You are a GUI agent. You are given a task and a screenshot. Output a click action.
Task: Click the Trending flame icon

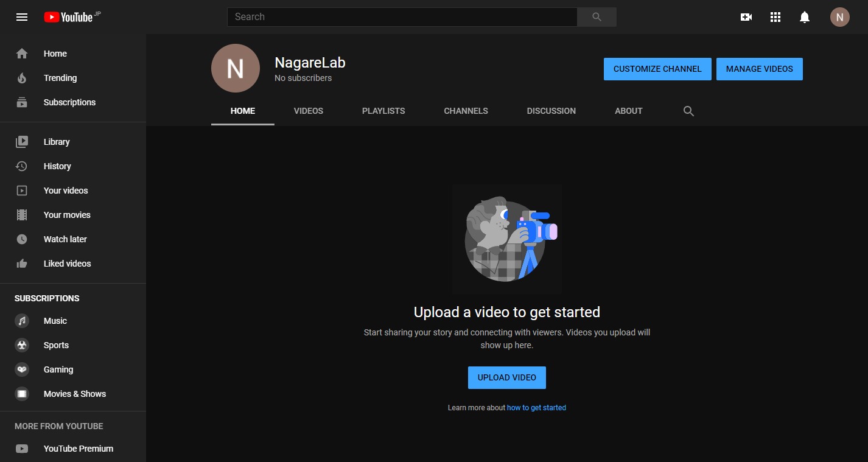pos(22,78)
